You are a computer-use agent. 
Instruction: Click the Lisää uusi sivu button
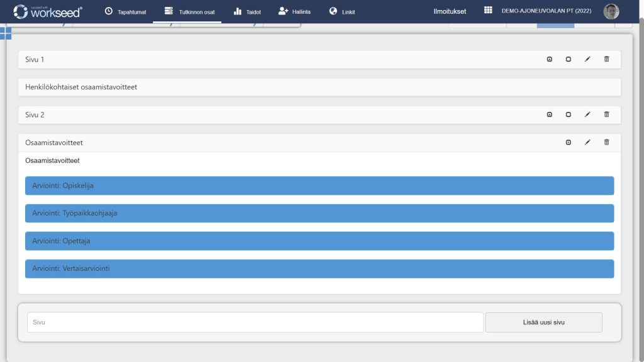543,322
